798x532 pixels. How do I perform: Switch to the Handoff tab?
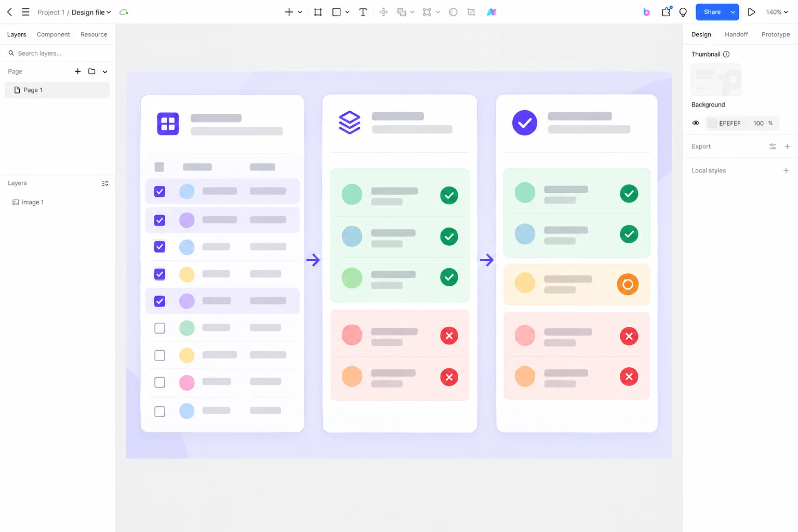[736, 34]
